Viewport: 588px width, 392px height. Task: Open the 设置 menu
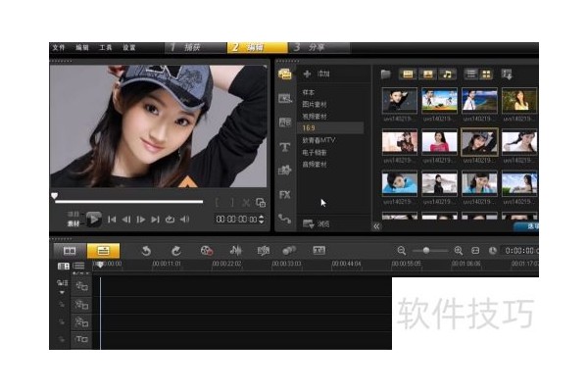[129, 48]
